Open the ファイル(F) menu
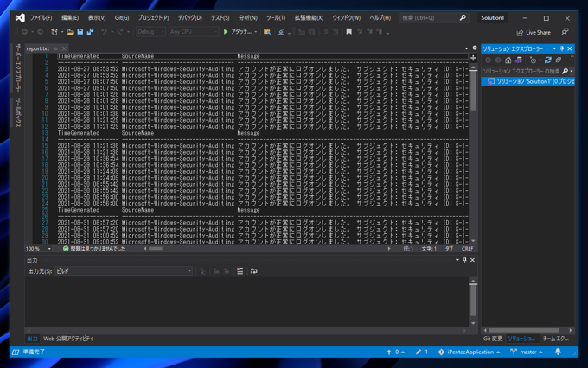The width and height of the screenshot is (588, 368). [x=41, y=17]
